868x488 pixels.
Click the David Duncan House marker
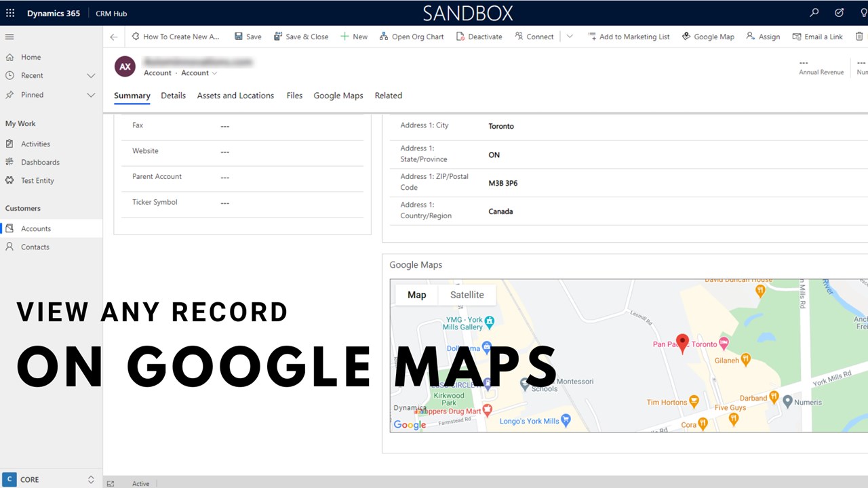tap(760, 291)
